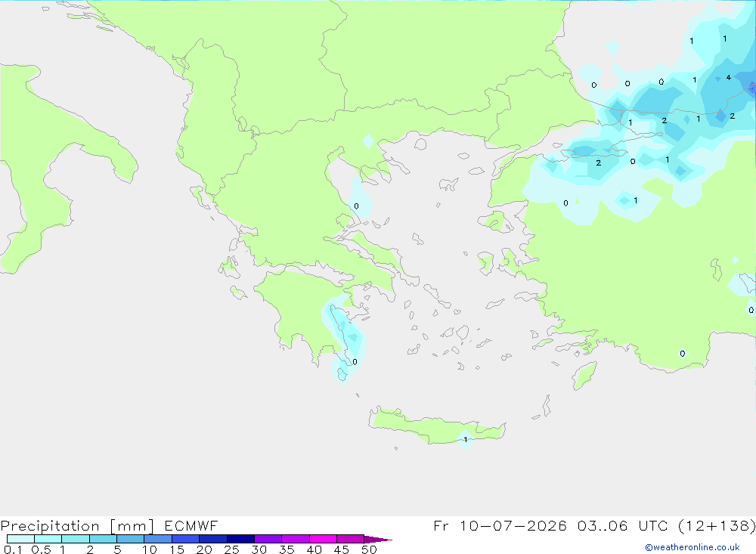Click the over-50 arrow tip of legend

click(x=378, y=539)
